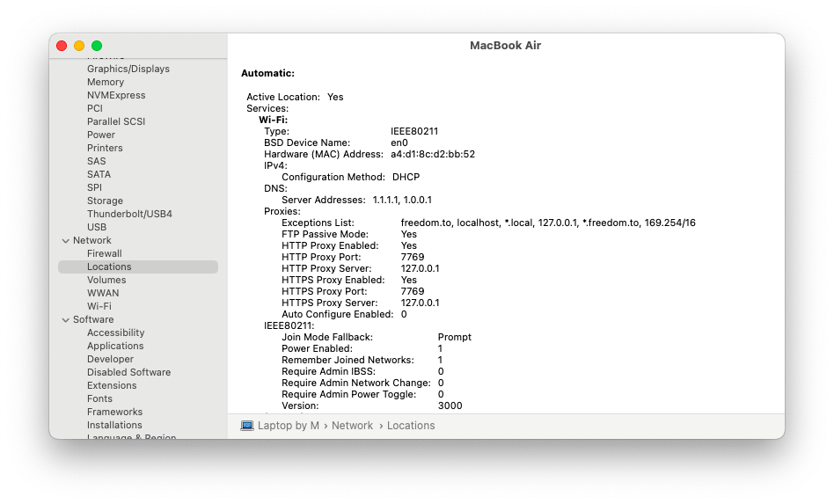Open Wi-Fi under Network in sidebar
This screenshot has width=834, height=504.
point(99,306)
